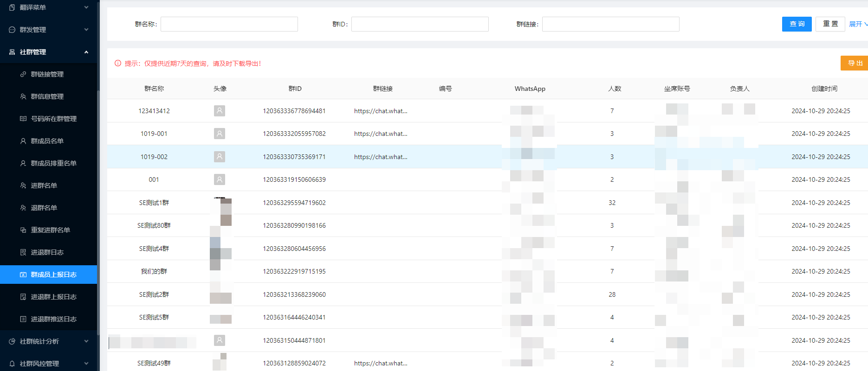Expand more filters via 展开
Viewport: 868px width, 371px height.
[858, 24]
